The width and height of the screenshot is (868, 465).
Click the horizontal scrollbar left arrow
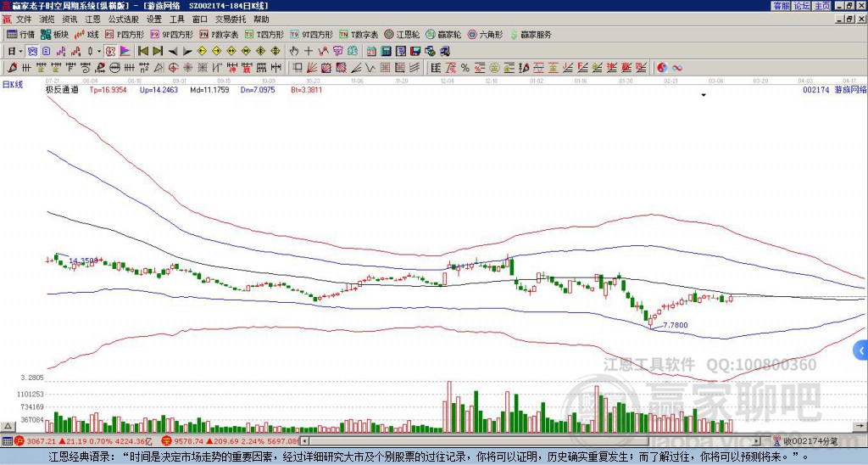(x=304, y=441)
